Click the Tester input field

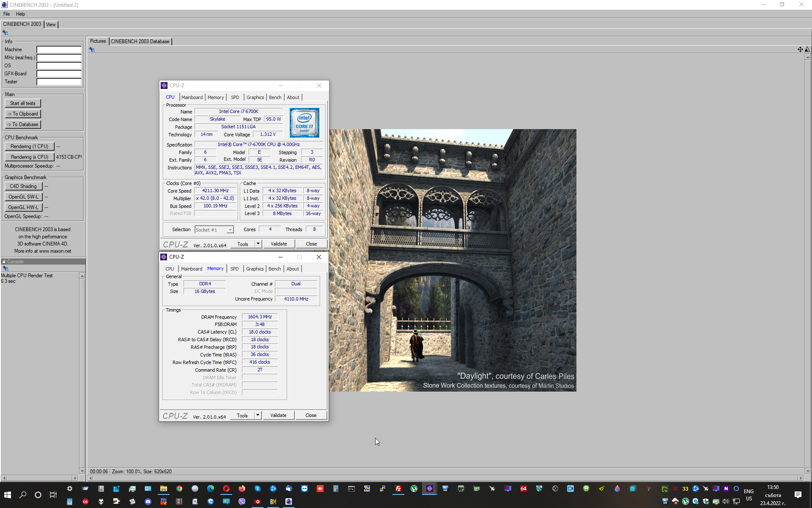coord(59,82)
